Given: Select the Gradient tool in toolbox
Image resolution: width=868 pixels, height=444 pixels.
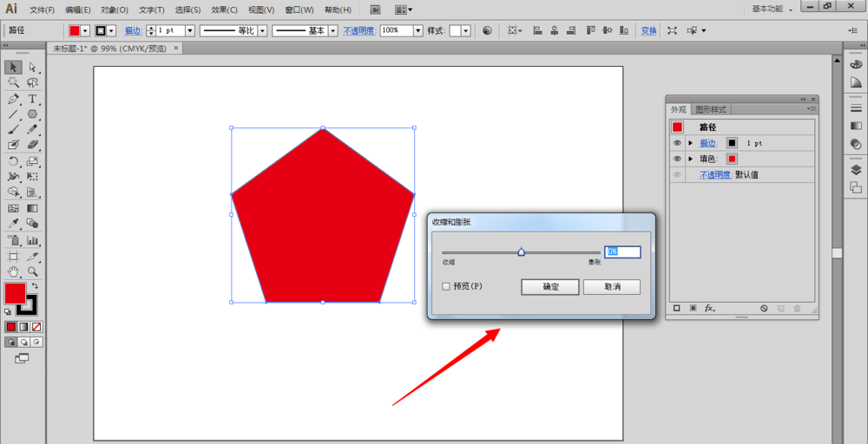Looking at the screenshot, I should pos(33,208).
